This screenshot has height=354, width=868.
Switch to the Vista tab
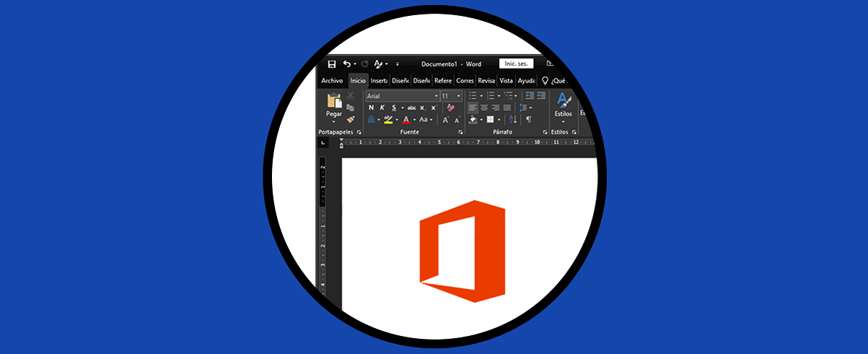click(506, 81)
